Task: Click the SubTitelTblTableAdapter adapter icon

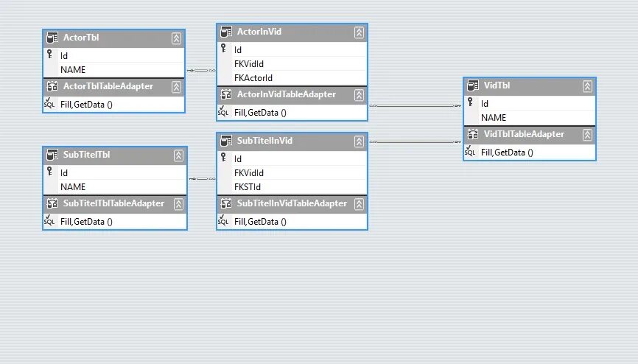Action: pos(52,203)
